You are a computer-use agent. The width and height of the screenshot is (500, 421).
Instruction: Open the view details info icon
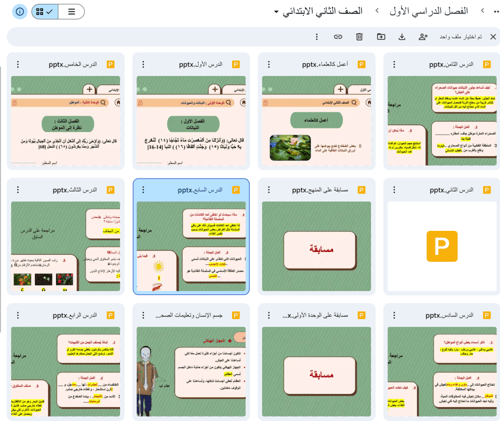click(20, 12)
